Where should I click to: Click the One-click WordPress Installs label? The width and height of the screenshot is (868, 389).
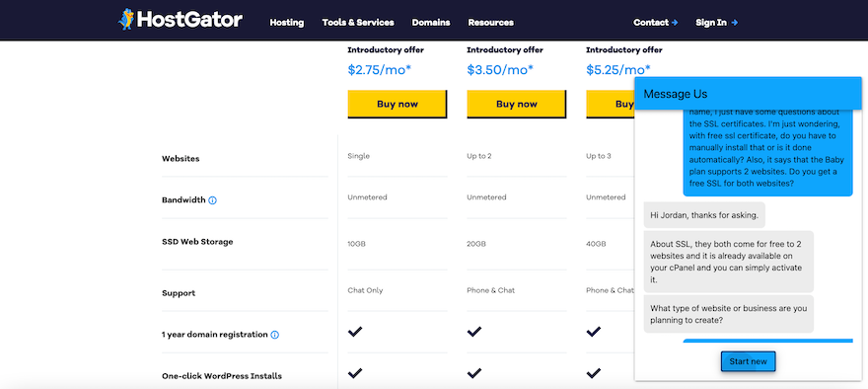(x=221, y=376)
